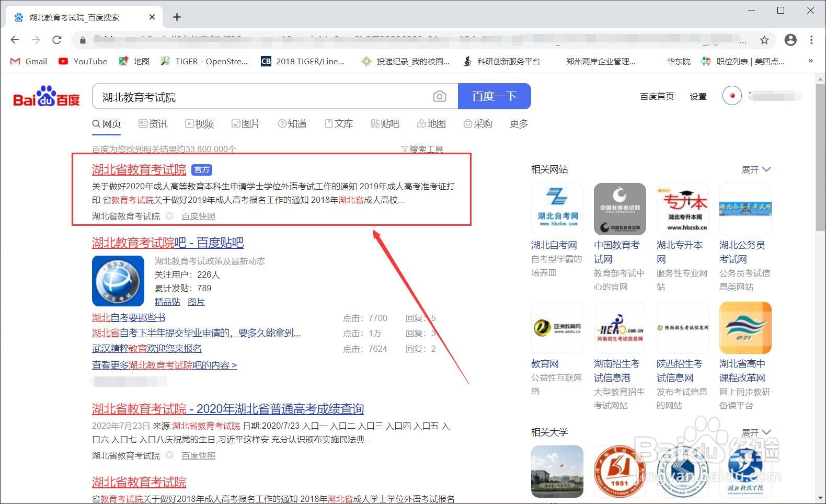Open 更多 search categories

pyautogui.click(x=519, y=124)
